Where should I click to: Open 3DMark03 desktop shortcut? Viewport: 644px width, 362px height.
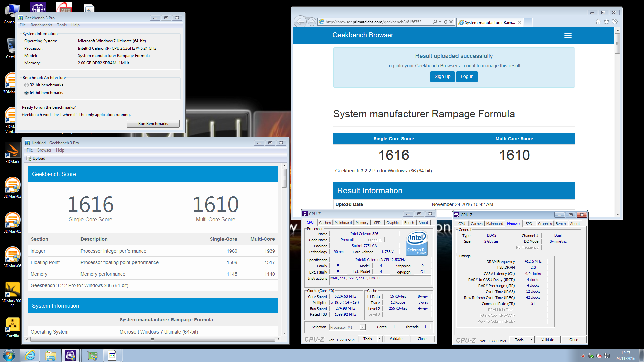point(12,187)
